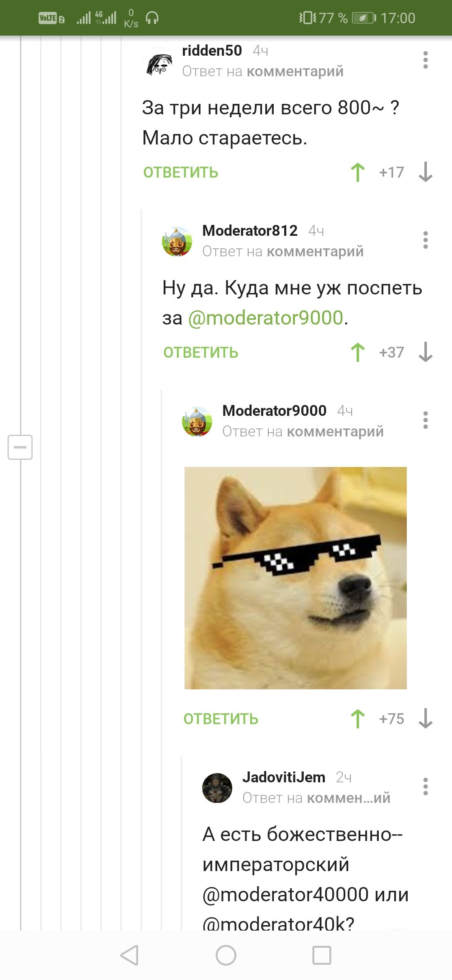Open options menu for JadovitiJem's comment

point(426,787)
